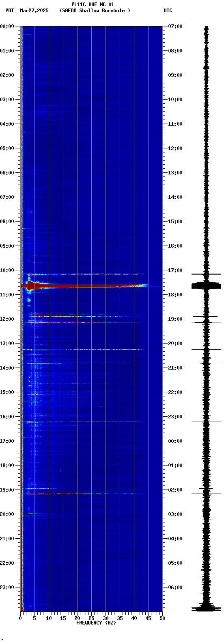Click the 04:00 PDT time label
224x644 pixels.
pos(7,124)
